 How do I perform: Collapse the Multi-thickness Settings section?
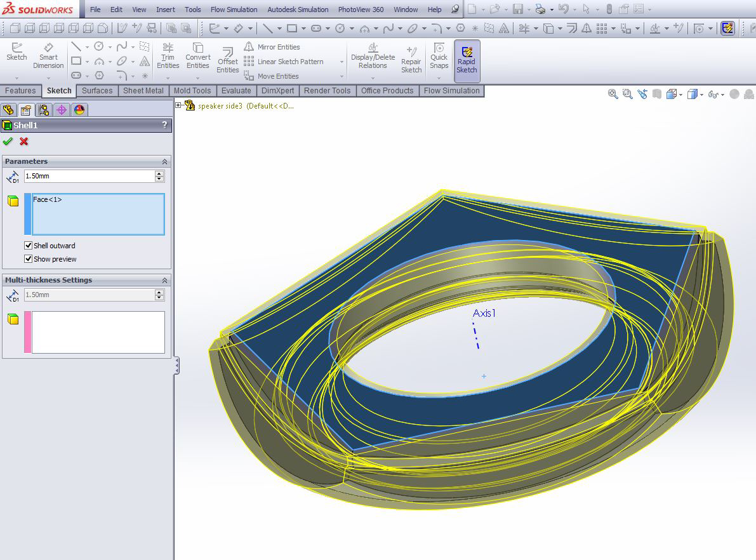164,280
